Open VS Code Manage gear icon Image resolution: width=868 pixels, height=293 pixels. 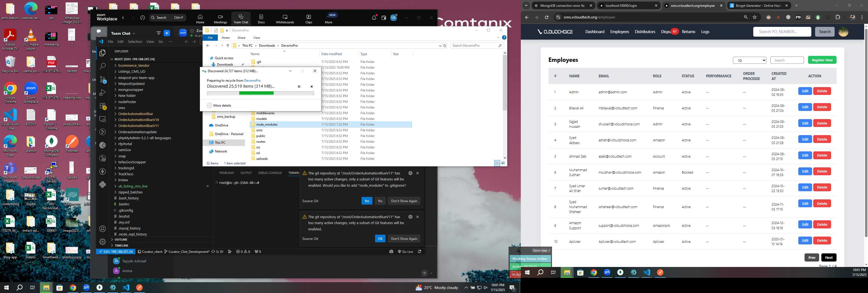(103, 242)
